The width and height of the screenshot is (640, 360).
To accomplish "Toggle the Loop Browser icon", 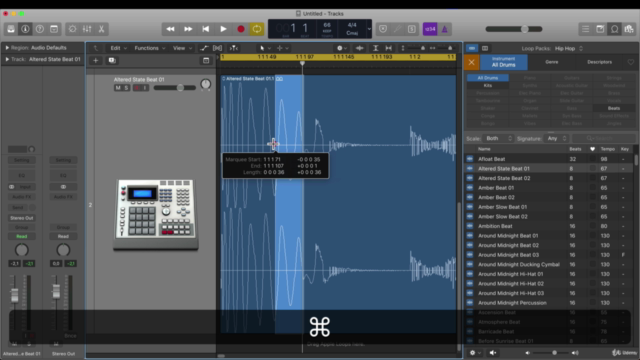I will tap(614, 29).
